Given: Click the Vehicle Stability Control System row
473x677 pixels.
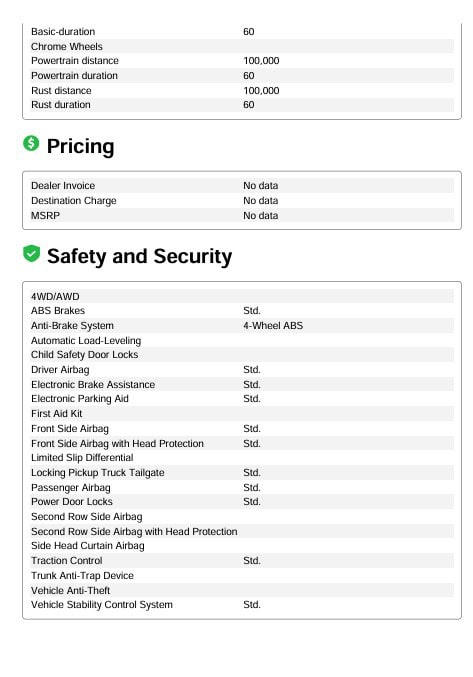Looking at the screenshot, I should 242,604.
